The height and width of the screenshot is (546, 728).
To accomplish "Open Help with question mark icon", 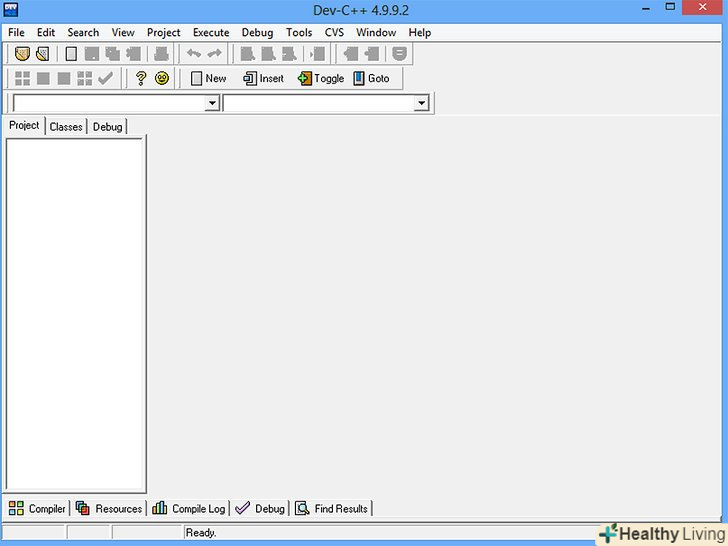I will coord(141,78).
